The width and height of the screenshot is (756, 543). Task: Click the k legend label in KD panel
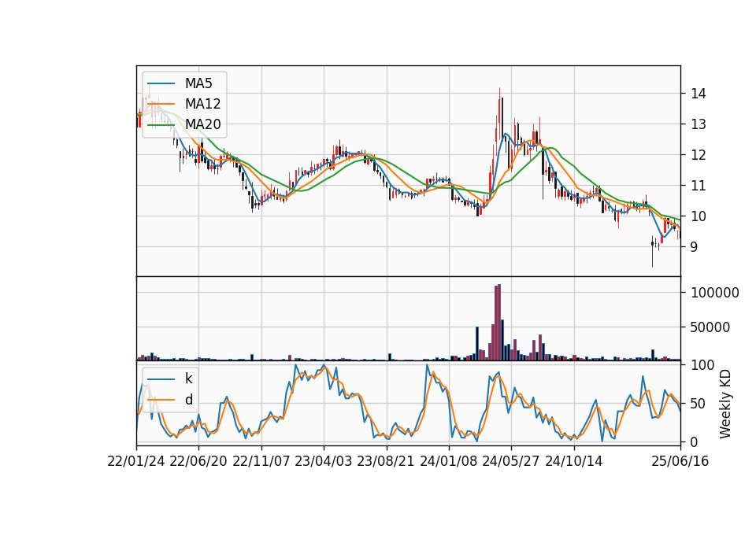pyautogui.click(x=188, y=379)
